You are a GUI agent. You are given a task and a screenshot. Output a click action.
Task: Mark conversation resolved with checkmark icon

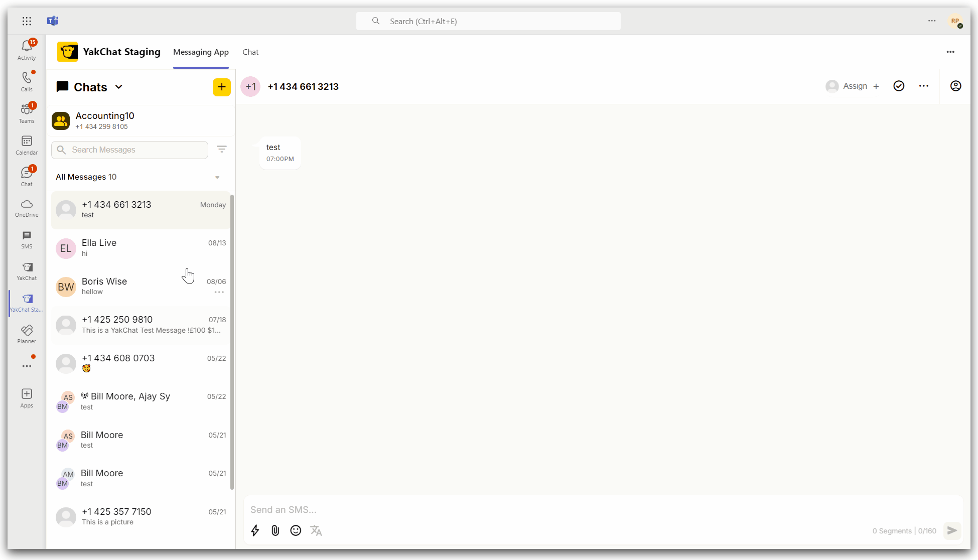click(x=899, y=86)
